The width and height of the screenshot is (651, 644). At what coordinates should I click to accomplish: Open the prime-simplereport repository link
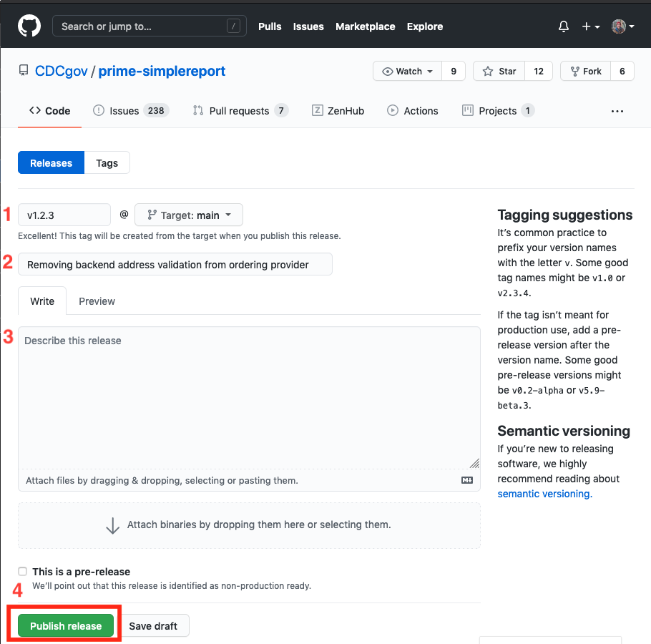pos(162,71)
